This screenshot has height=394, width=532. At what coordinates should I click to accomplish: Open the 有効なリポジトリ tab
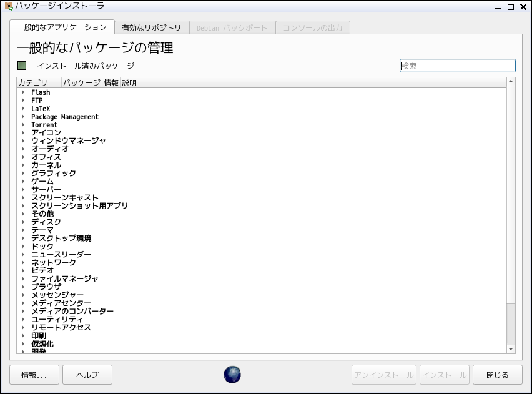tap(152, 28)
